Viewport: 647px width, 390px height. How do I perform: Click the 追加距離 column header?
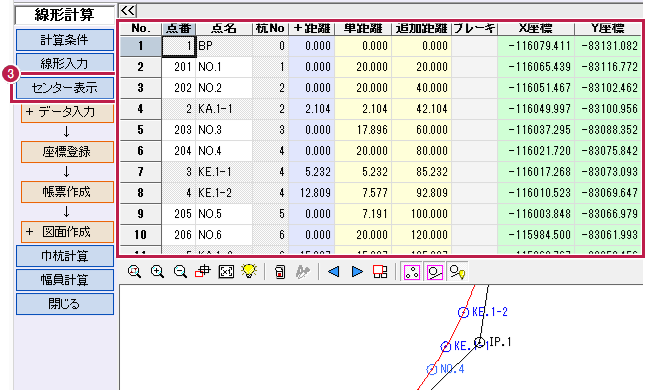[421, 28]
